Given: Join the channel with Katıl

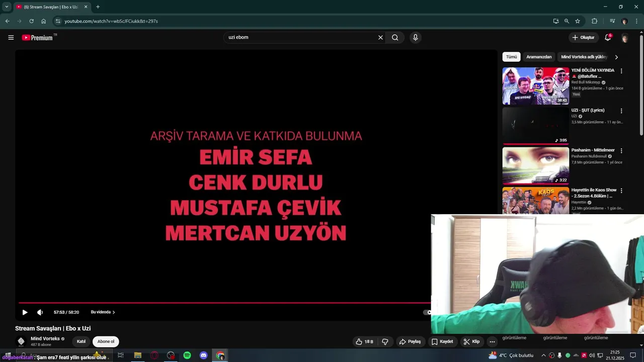Looking at the screenshot, I should (x=81, y=341).
